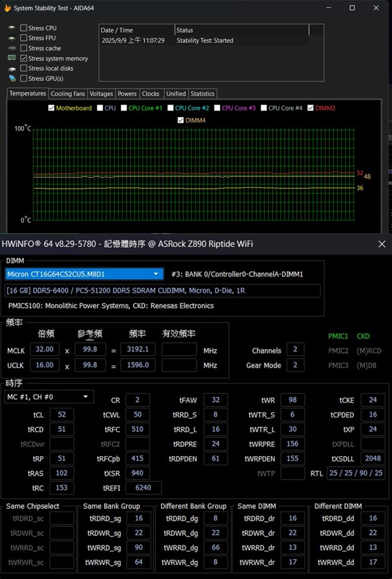Click the tXSR value 940 field

point(138,474)
